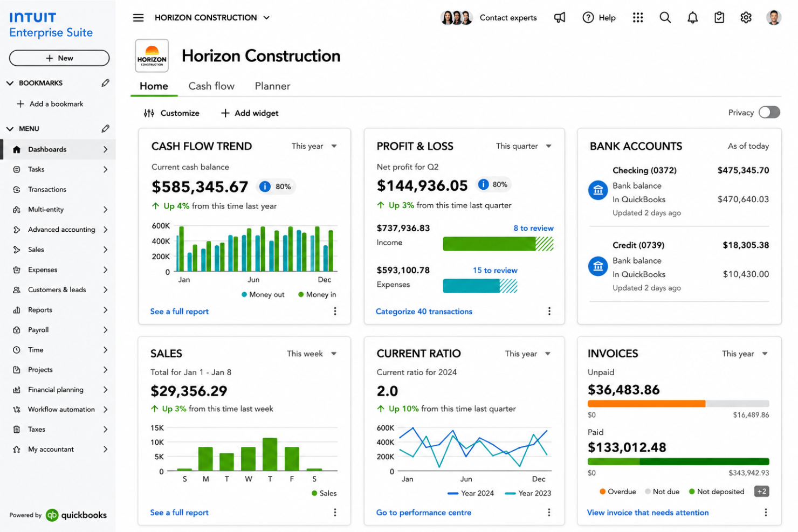Click the green Paid invoices bar

678,461
